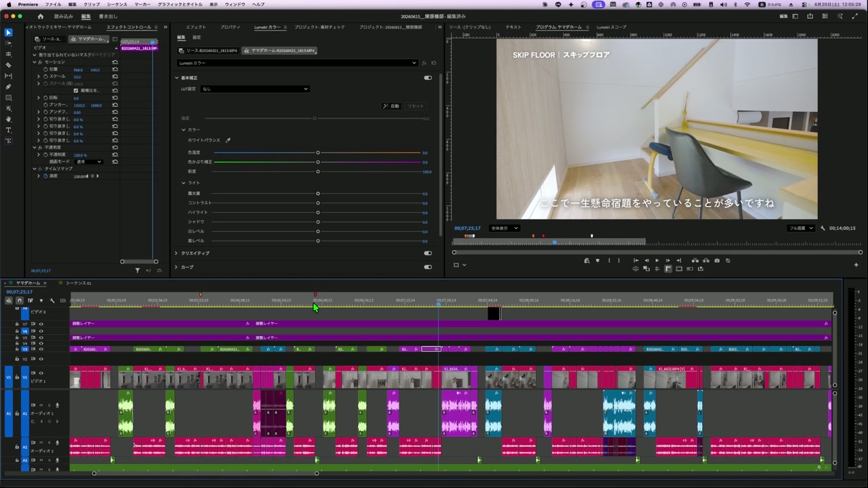Switch to the 書き出し workspace tab
Viewport: 868px width, 488px height.
point(108,16)
